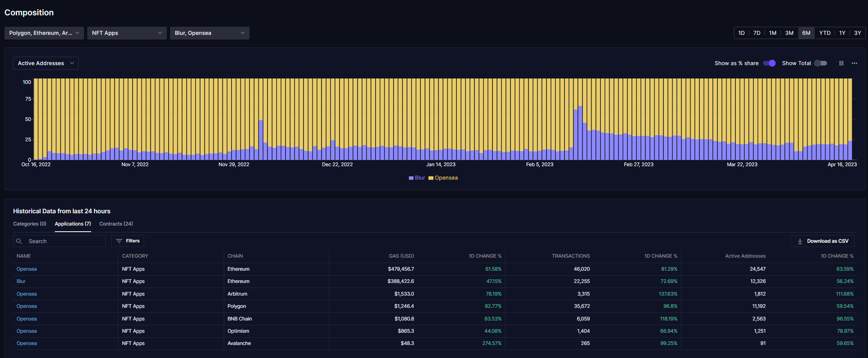Switch to the Categories (0) tab

tap(30, 224)
